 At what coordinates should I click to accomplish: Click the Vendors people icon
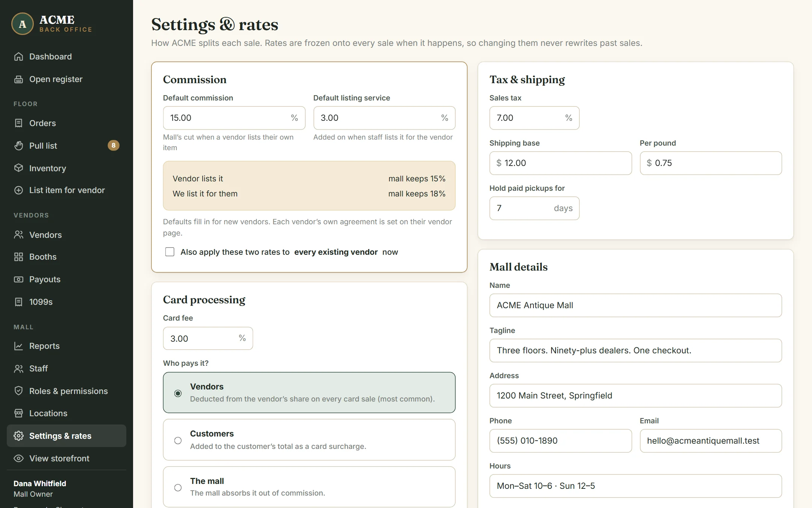(x=18, y=235)
